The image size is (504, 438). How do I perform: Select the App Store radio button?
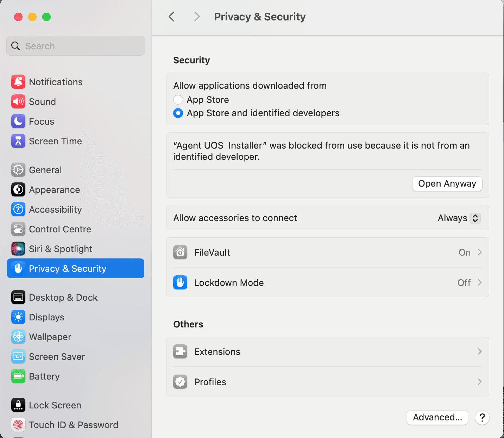[178, 100]
